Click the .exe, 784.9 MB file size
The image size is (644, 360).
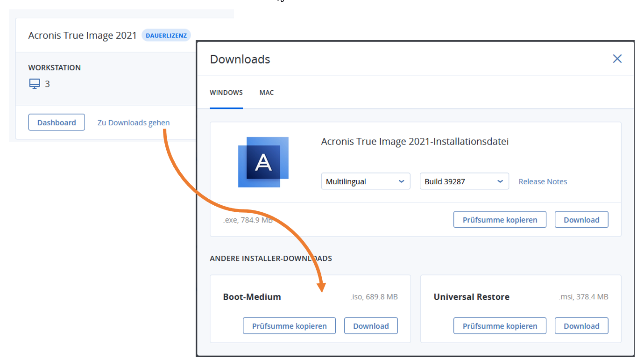coord(248,220)
